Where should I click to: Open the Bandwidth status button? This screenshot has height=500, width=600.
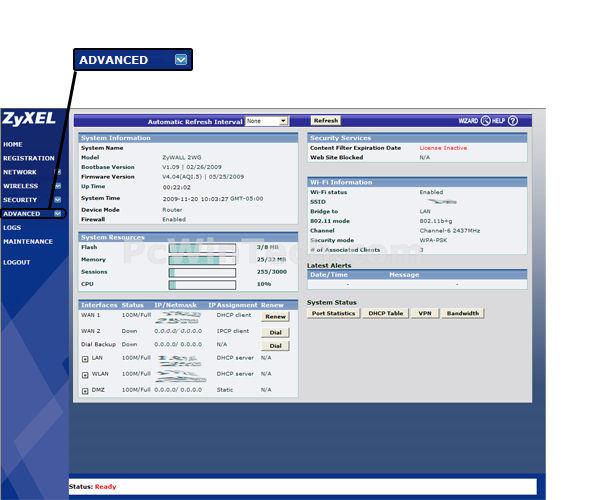pyautogui.click(x=463, y=313)
